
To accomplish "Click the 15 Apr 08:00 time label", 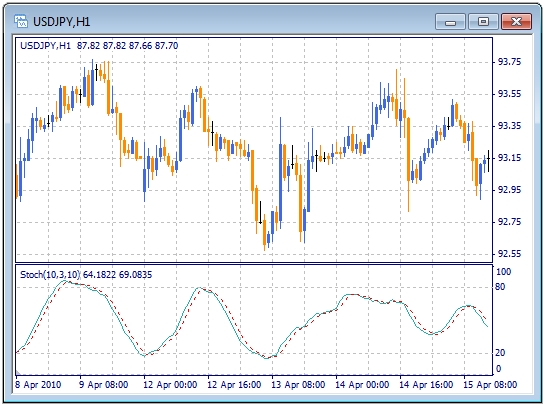I will coord(490,385).
